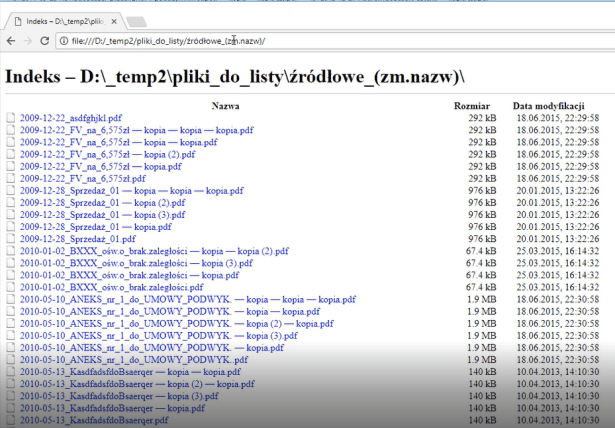615x428 pixels.
Task: Open 2009-12-28_Sprzedaż_01 — kopia — kopia — kopia.pdf
Action: [132, 191]
